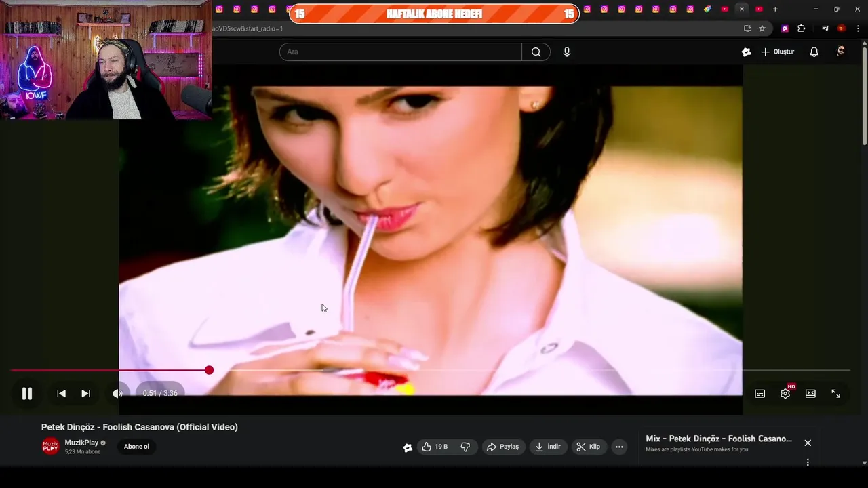Click the 0:51 / 3:36 time display

[x=160, y=393]
